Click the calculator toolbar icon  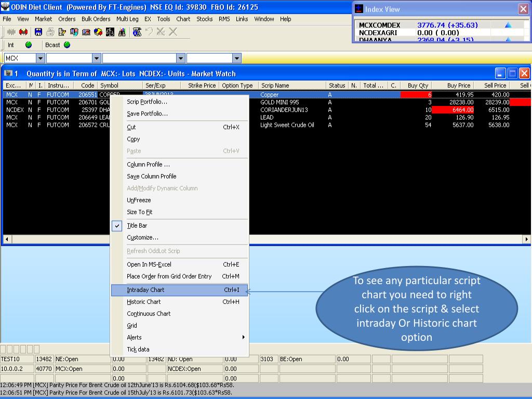click(137, 32)
